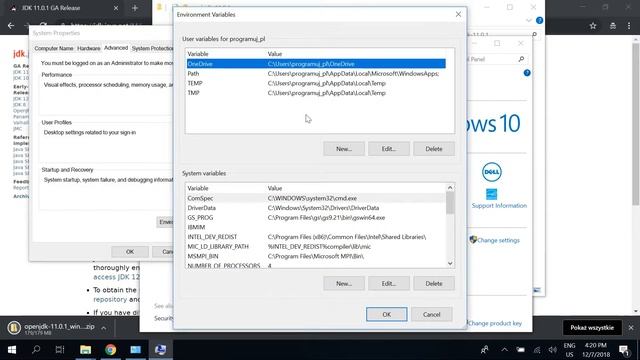This screenshot has width=640, height=360.
Task: Select IBMIM system variable
Action: click(x=316, y=227)
